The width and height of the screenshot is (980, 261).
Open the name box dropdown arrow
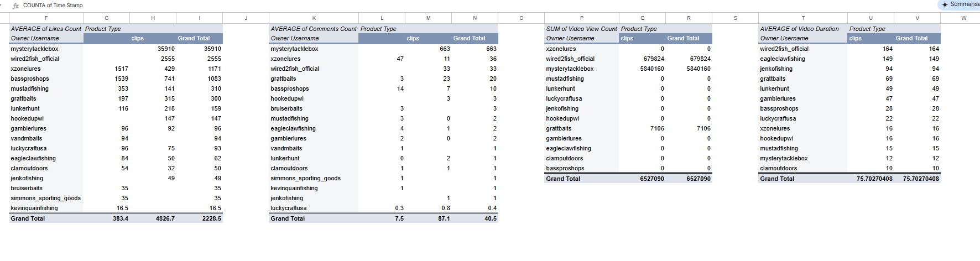[x=1, y=5]
